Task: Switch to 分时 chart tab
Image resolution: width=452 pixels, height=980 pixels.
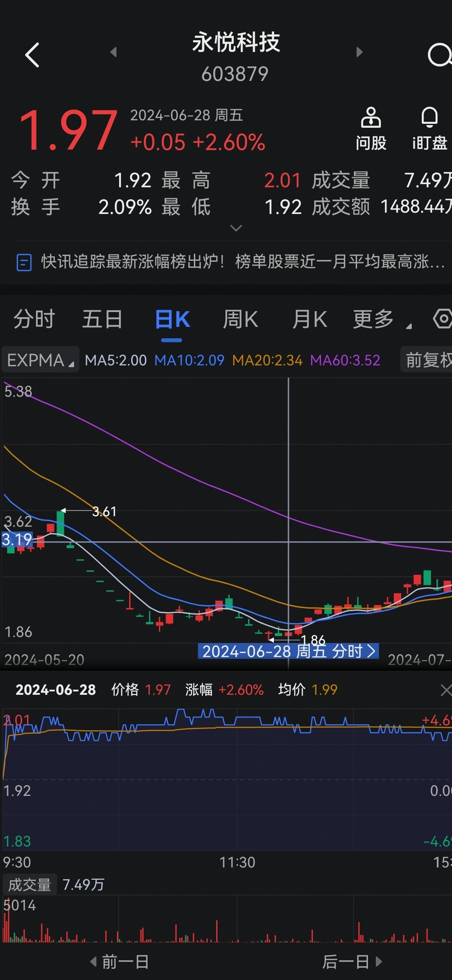Action: tap(34, 319)
